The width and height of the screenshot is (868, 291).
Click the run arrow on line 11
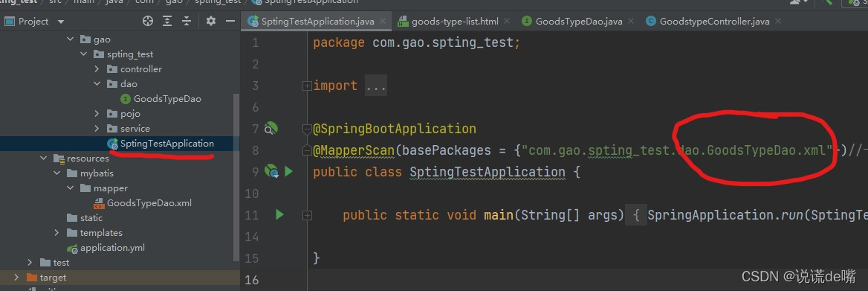(x=279, y=214)
